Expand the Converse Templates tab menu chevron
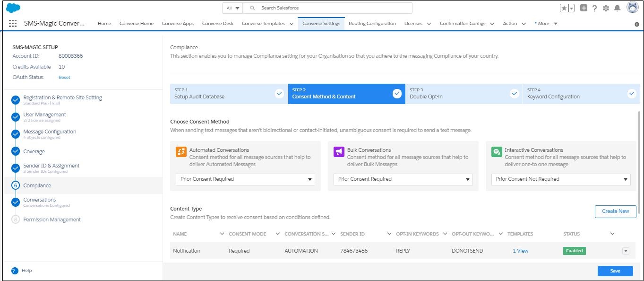This screenshot has height=281, width=644. pyautogui.click(x=292, y=24)
